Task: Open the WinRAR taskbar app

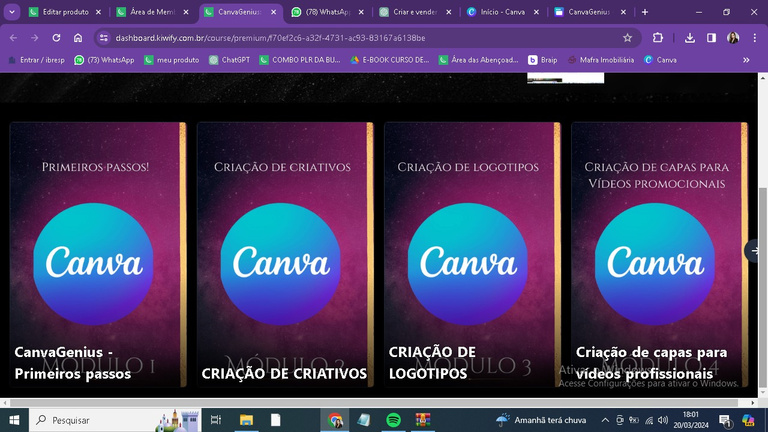Action: pos(423,420)
